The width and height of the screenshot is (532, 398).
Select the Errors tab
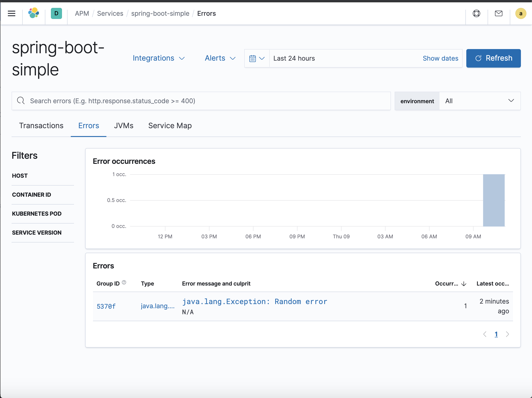tap(89, 126)
